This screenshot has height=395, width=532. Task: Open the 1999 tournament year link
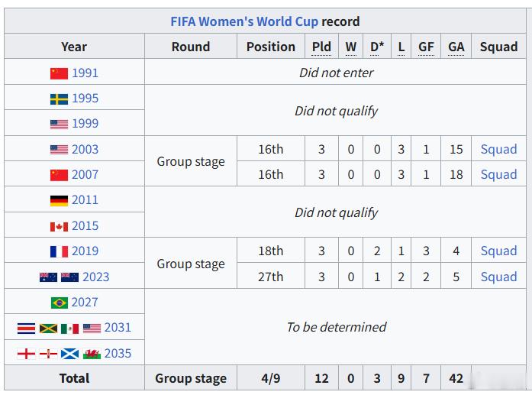click(x=85, y=123)
